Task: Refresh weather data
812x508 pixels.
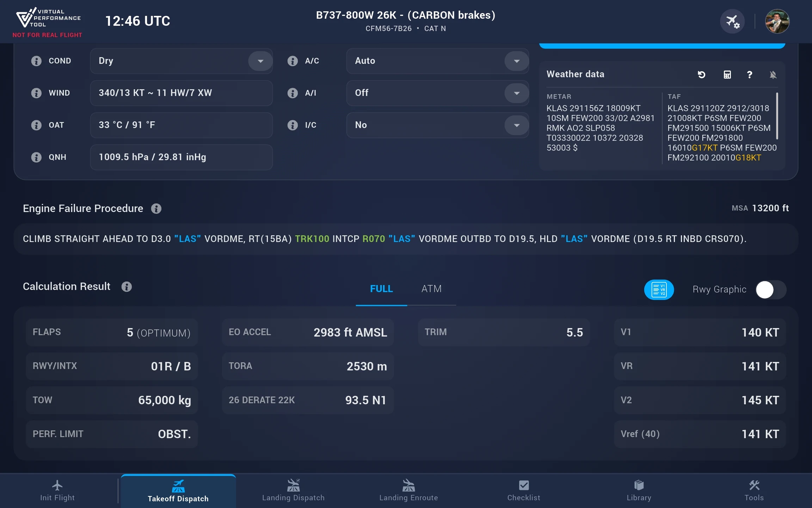Action: tap(701, 74)
